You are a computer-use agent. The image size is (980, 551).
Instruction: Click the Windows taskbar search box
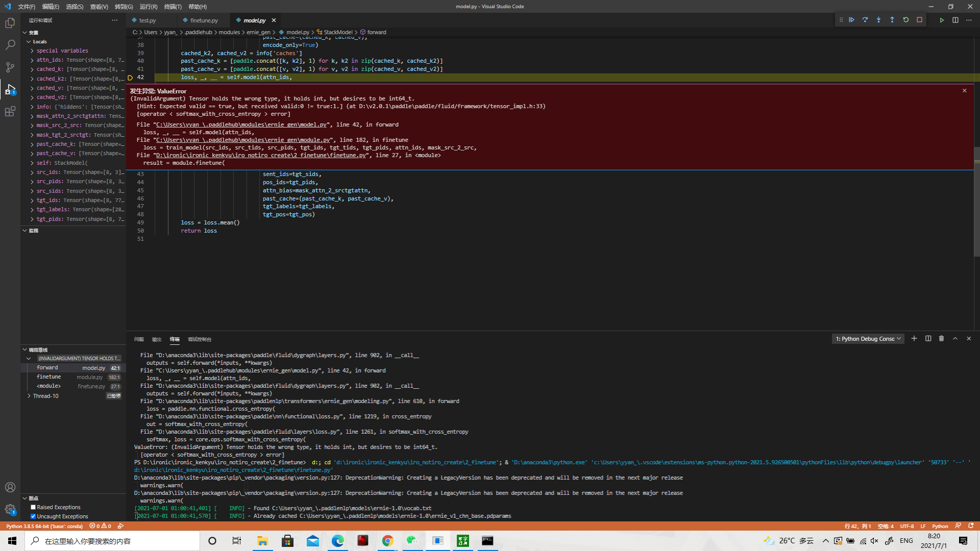pyautogui.click(x=112, y=541)
